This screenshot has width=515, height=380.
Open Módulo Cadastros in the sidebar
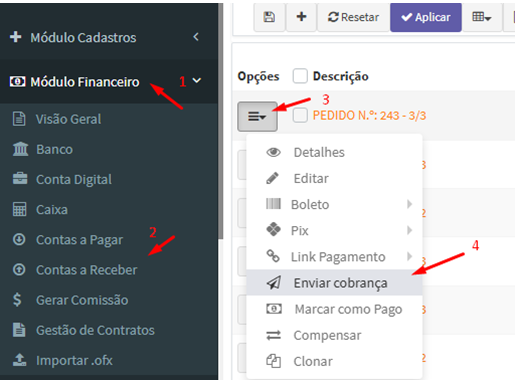tap(83, 38)
